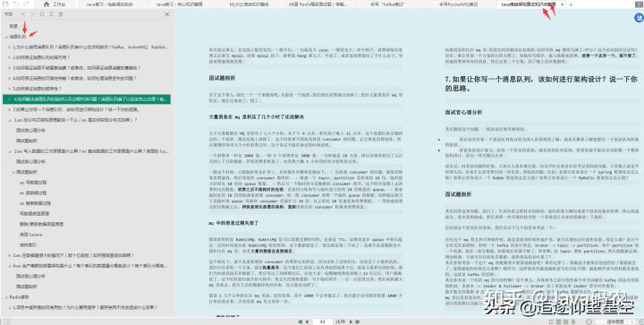The image size is (644, 325).
Task: Open 面试官心理分析 under the 1.es bookmark
Action: point(30,130)
